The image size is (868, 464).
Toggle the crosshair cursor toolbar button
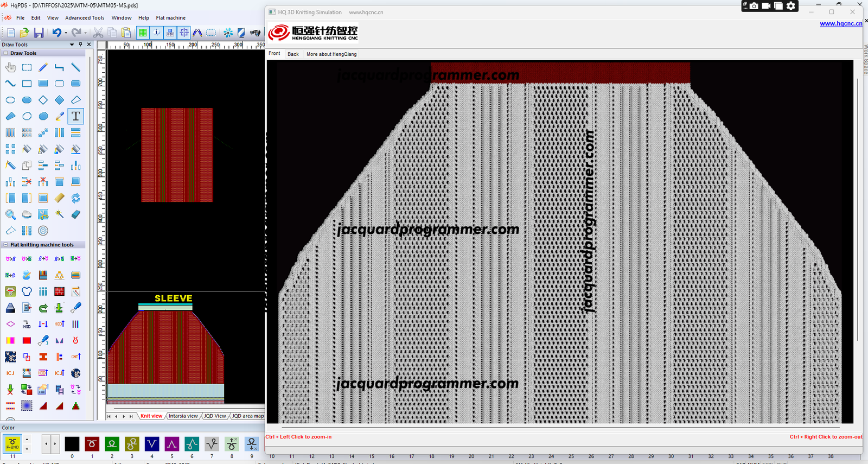(184, 33)
